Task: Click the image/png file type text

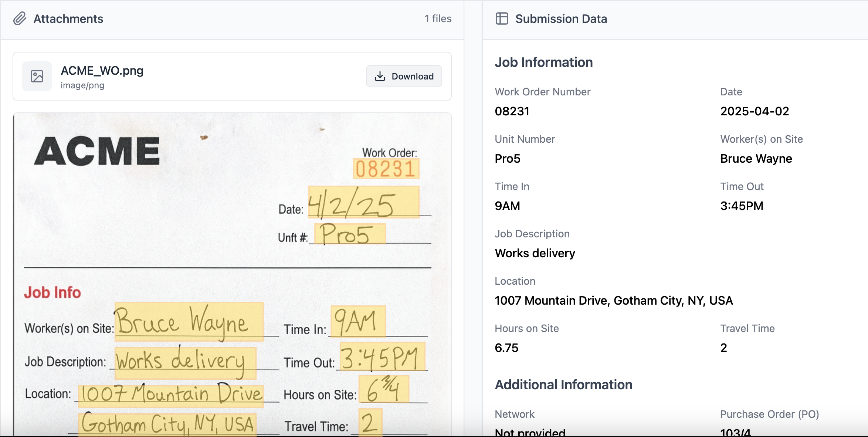Action: [x=82, y=85]
